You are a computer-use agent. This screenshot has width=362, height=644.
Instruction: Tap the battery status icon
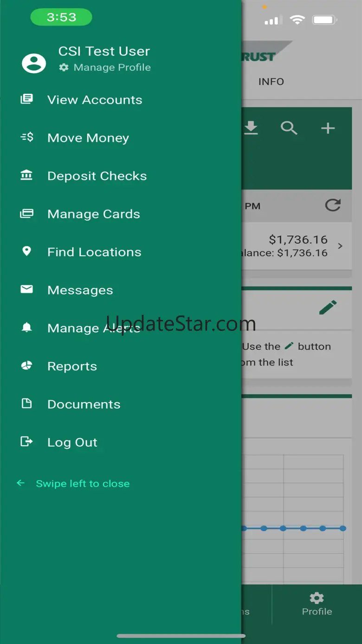(x=324, y=20)
